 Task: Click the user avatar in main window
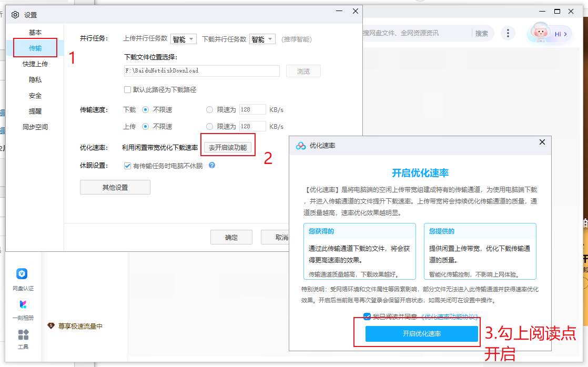tap(540, 33)
